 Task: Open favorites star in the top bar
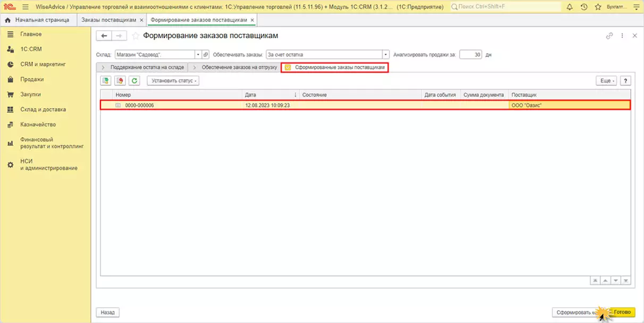598,7
